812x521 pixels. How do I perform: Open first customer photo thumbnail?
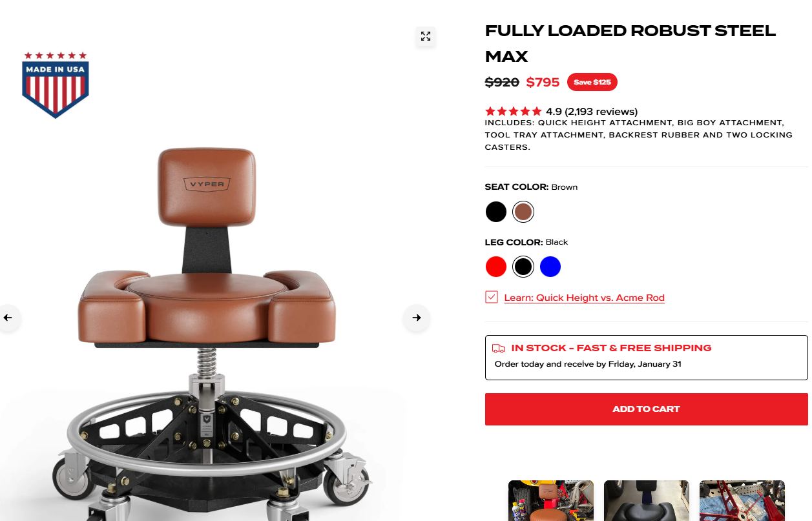point(551,500)
